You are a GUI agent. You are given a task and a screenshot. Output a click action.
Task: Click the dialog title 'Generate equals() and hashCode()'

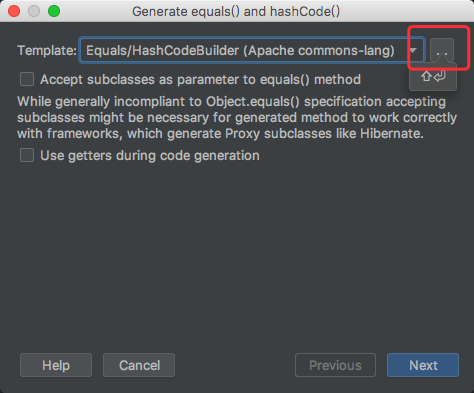(x=236, y=11)
